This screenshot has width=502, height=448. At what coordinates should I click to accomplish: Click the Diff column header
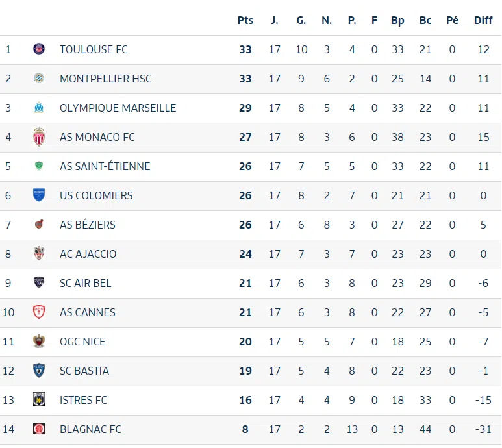tap(483, 20)
